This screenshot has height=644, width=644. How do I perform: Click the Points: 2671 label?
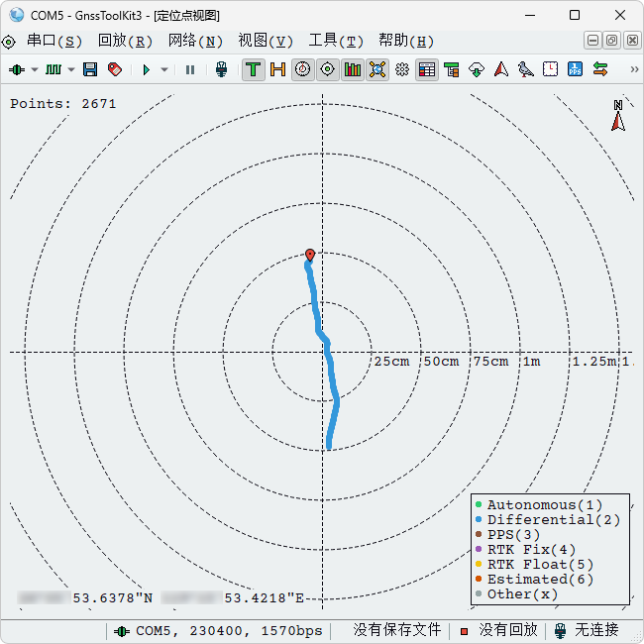tap(63, 104)
